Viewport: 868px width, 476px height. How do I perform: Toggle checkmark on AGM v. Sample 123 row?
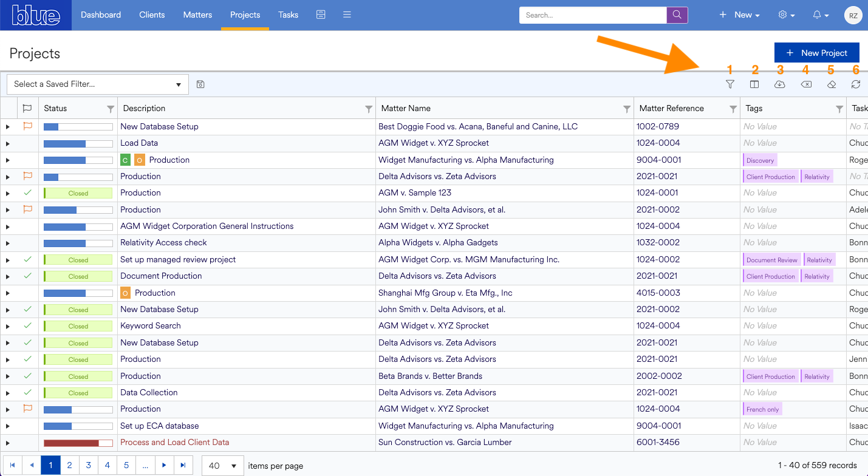point(27,192)
